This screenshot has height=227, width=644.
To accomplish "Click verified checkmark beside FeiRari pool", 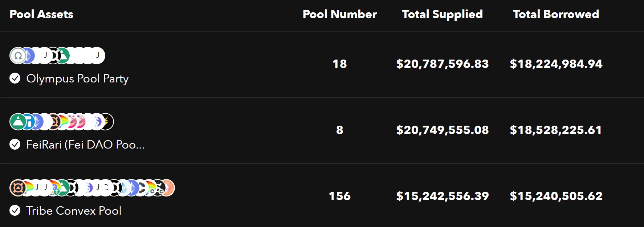I will pos(15,144).
